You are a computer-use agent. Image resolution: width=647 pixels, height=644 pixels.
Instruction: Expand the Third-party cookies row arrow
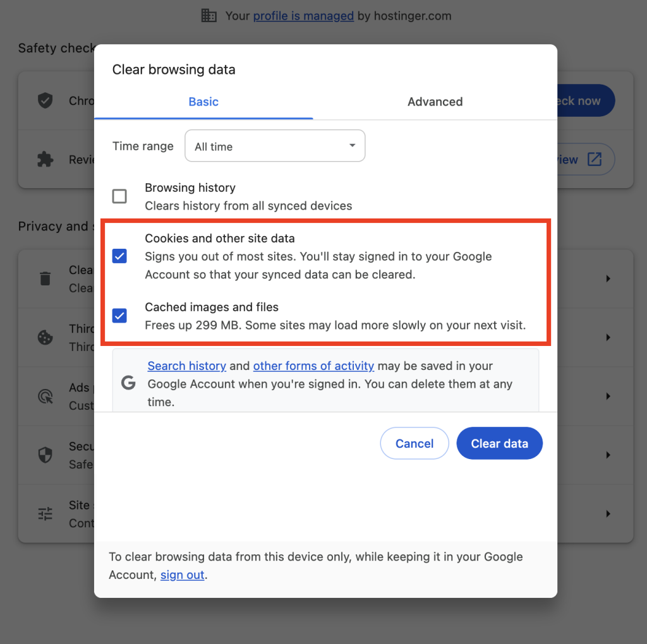608,338
